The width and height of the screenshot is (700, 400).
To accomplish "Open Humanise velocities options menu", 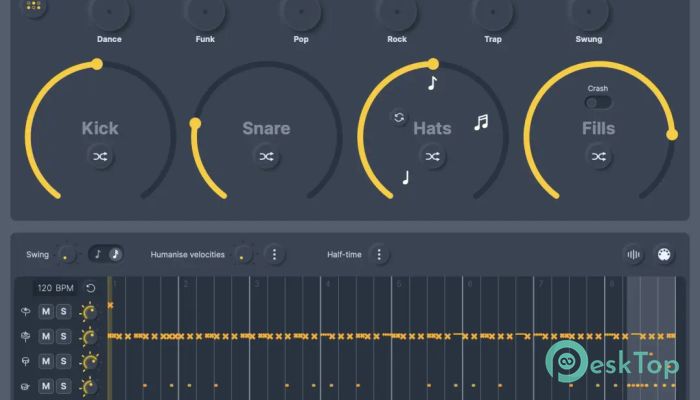I will point(274,254).
